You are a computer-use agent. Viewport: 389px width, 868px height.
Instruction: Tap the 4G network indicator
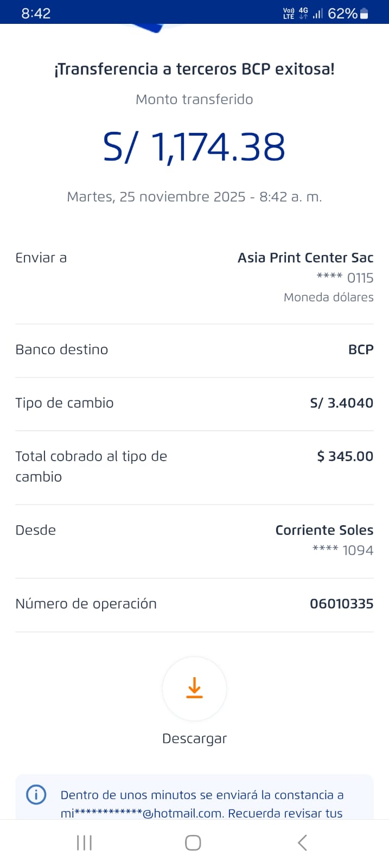click(303, 14)
